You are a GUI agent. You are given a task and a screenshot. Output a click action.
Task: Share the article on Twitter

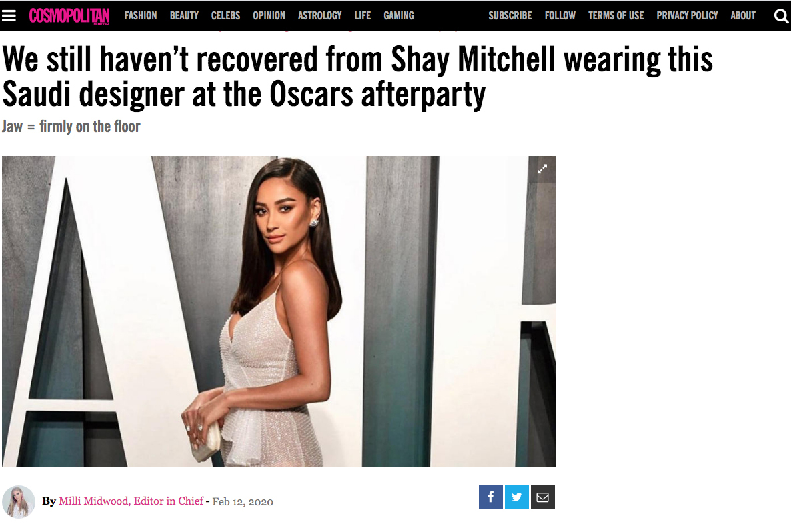tap(517, 497)
